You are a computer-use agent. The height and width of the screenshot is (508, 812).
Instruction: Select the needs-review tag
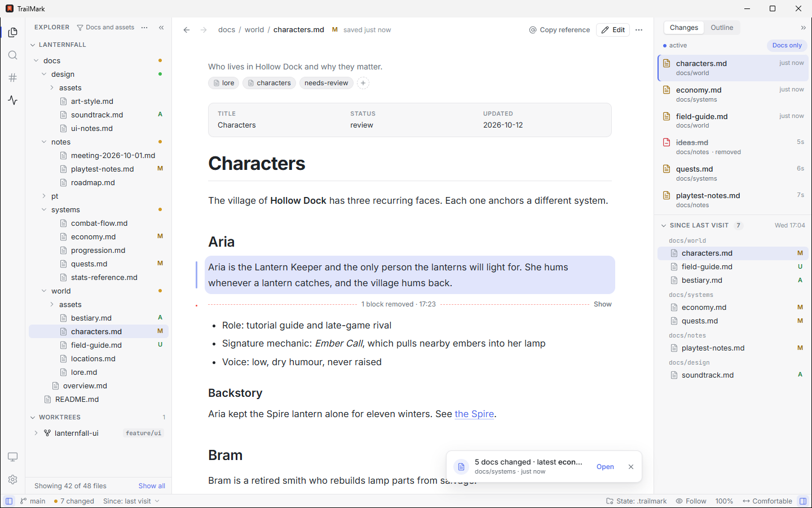click(326, 83)
